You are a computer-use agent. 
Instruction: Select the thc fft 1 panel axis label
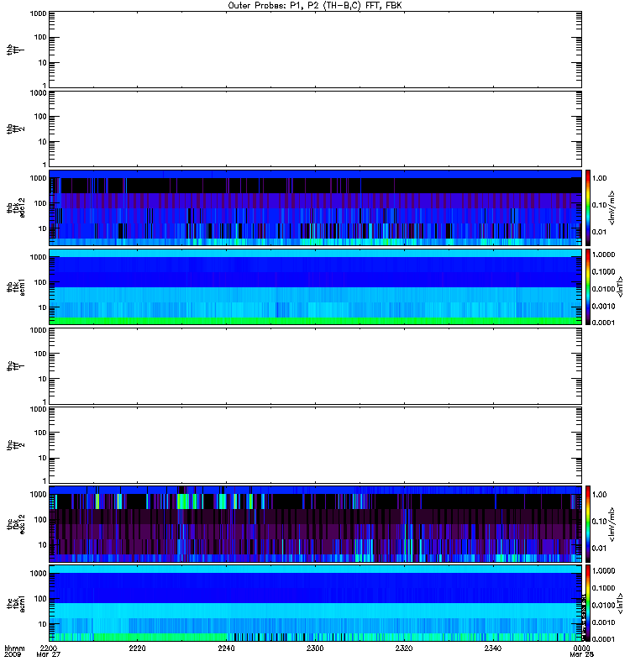coord(15,366)
